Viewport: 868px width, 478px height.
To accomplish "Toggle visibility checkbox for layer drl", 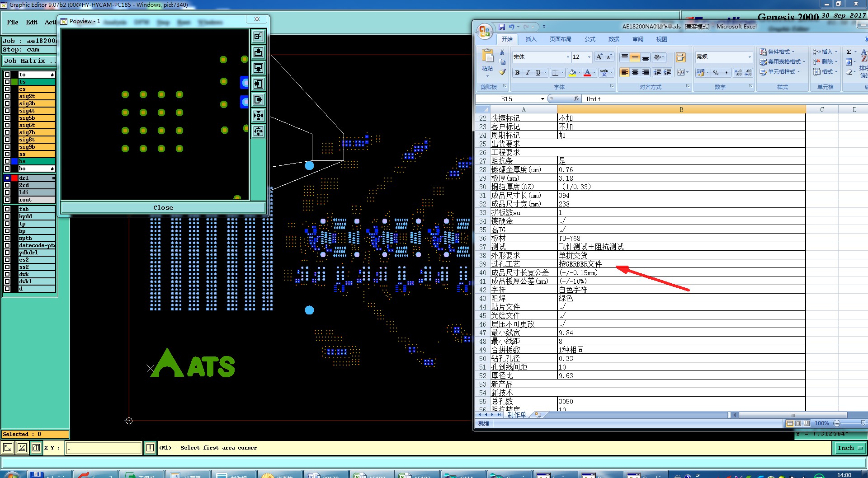I will click(x=7, y=178).
